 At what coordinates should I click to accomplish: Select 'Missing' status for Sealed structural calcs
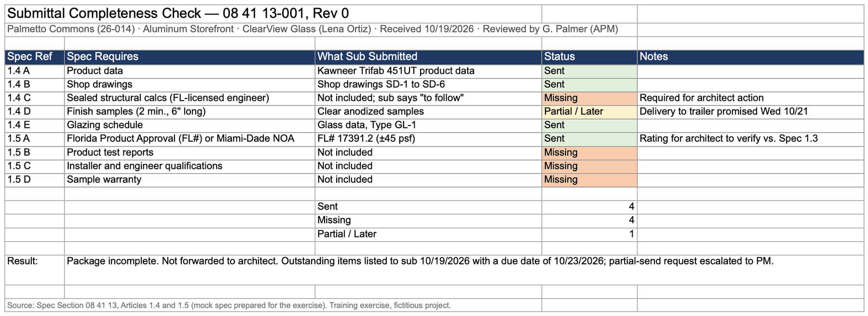click(589, 98)
